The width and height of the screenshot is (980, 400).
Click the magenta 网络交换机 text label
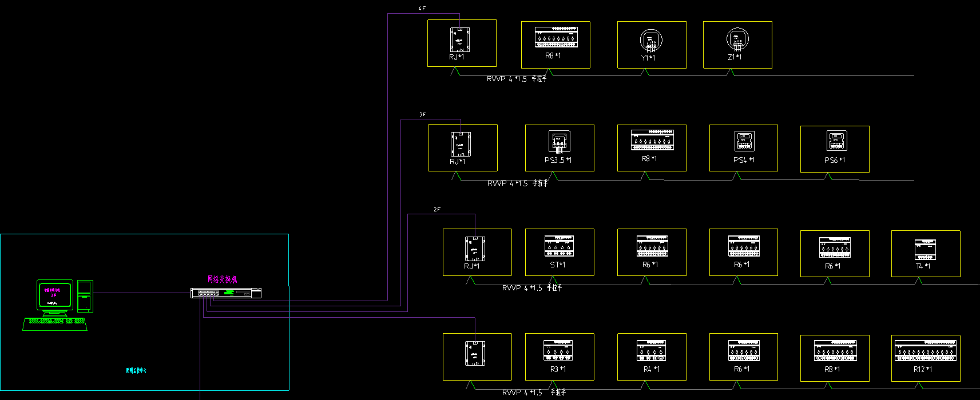222,279
